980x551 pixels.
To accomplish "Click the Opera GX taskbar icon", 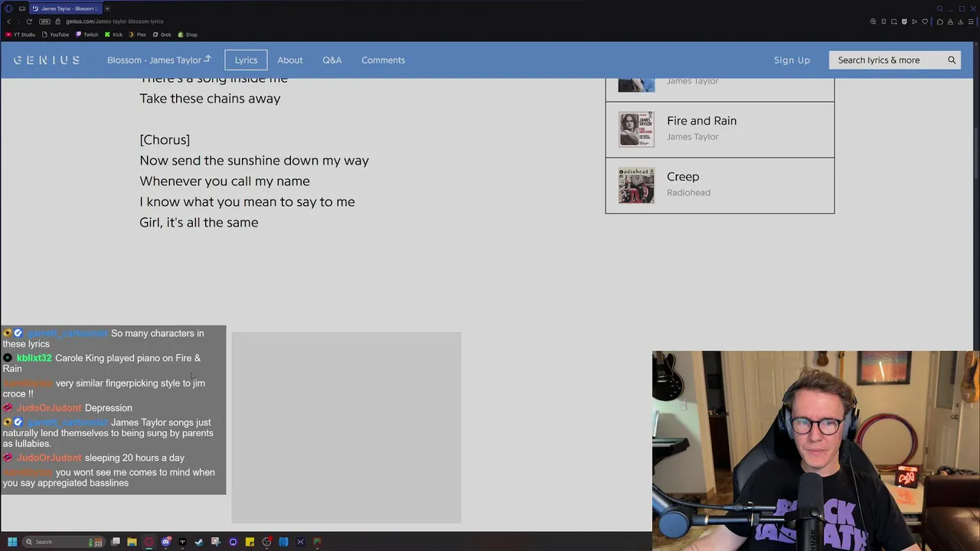I will (x=149, y=542).
